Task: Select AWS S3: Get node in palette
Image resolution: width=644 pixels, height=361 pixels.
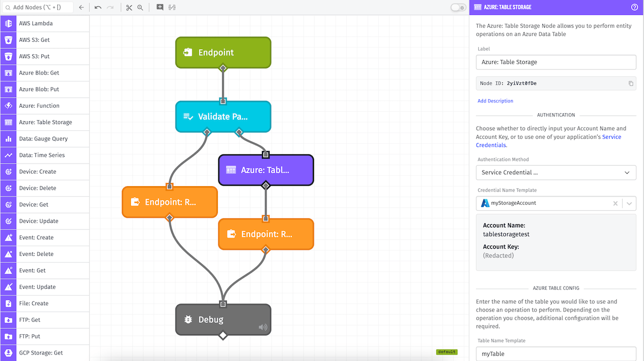Action: (45, 40)
